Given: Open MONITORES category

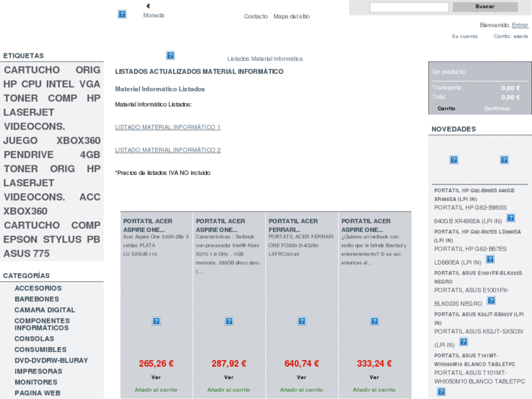Looking at the screenshot, I should 36,382.
